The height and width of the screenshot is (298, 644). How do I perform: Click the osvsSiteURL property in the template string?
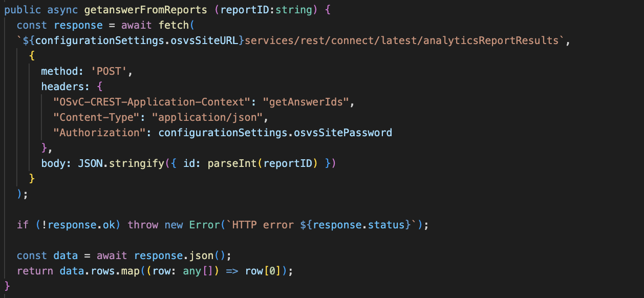coord(207,40)
